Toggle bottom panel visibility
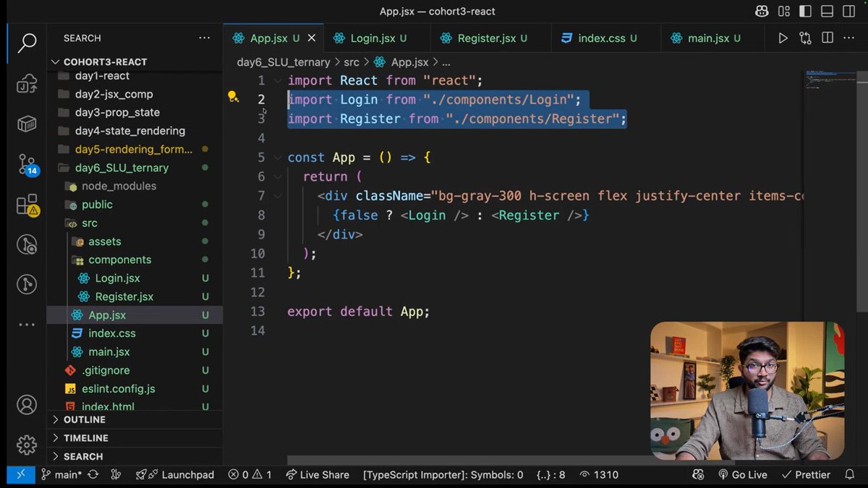The width and height of the screenshot is (868, 488). [828, 12]
